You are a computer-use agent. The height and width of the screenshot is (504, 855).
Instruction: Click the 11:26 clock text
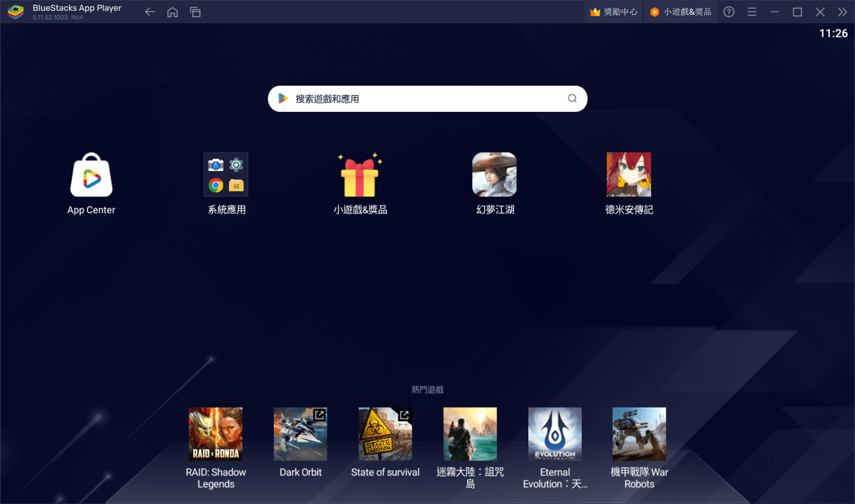(x=833, y=33)
